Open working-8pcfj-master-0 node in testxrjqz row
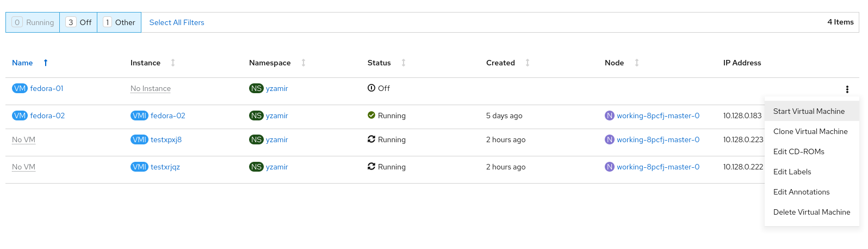868x249 pixels. (658, 167)
